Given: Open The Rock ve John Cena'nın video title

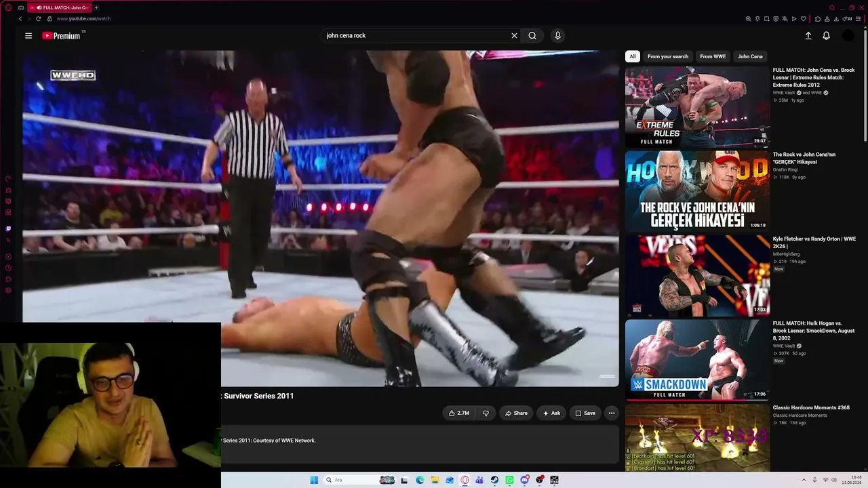Looking at the screenshot, I should coord(804,158).
